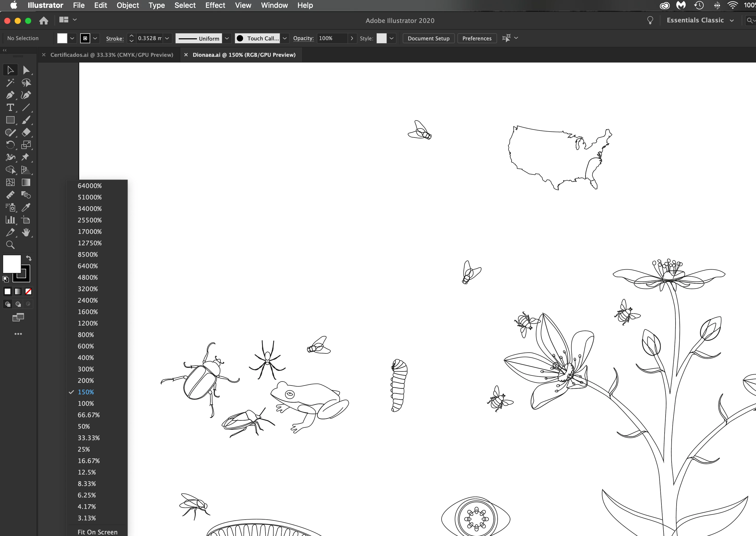
Task: Open the Preferences button
Action: point(476,38)
